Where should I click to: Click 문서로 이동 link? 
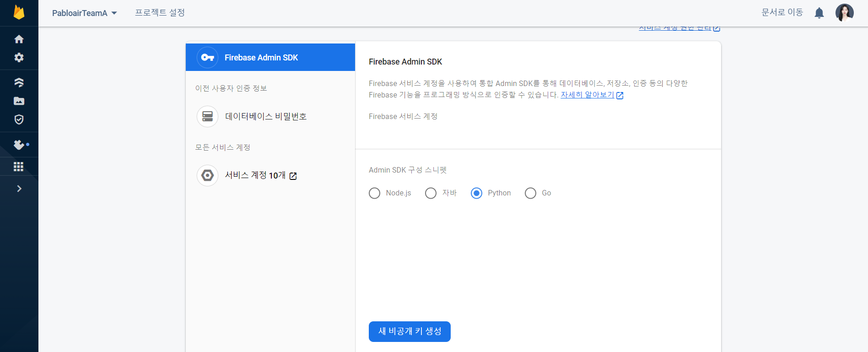tap(782, 12)
